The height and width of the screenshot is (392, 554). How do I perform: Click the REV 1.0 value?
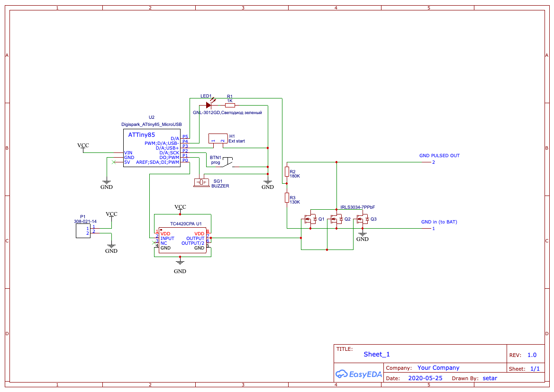click(x=532, y=355)
